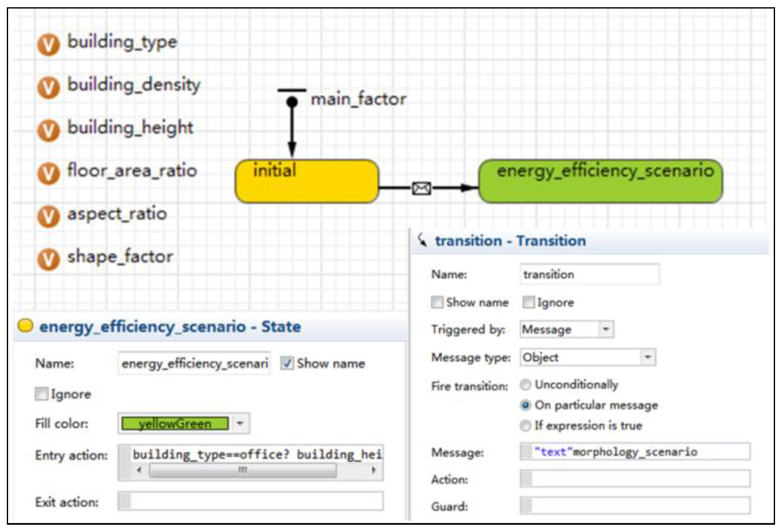
Task: Open the Fill color dropdown arrow
Action: coord(241,424)
